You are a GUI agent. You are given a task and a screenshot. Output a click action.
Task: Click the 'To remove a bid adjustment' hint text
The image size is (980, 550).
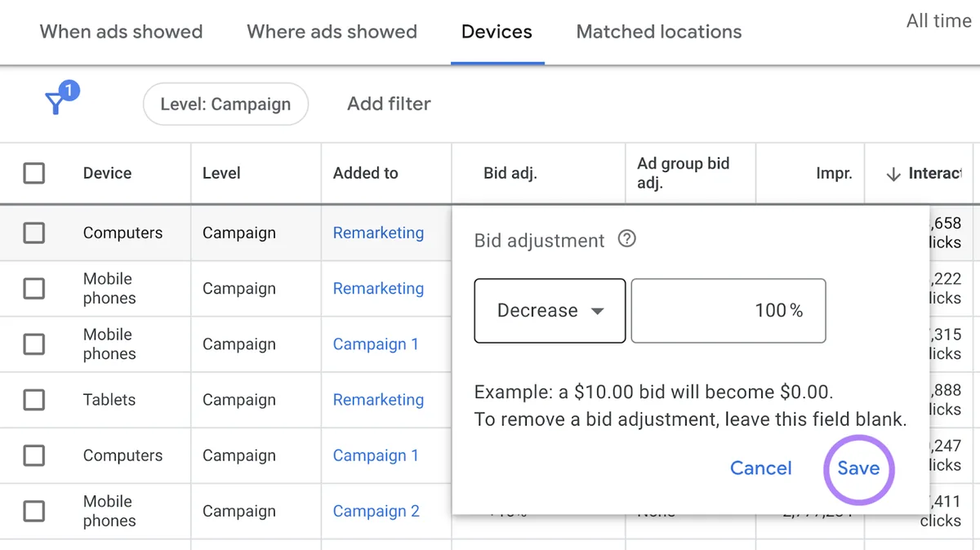pyautogui.click(x=690, y=420)
